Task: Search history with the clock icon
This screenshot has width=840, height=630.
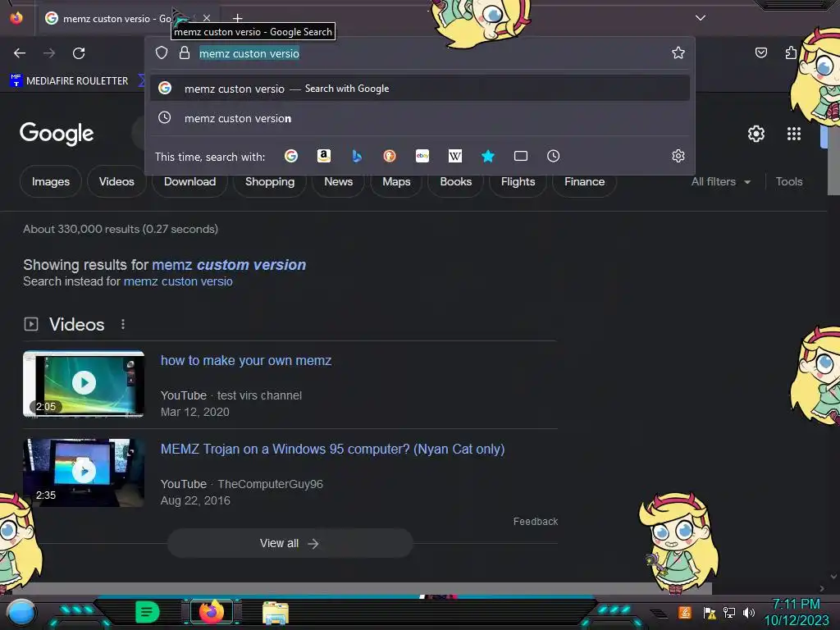Action: (554, 156)
